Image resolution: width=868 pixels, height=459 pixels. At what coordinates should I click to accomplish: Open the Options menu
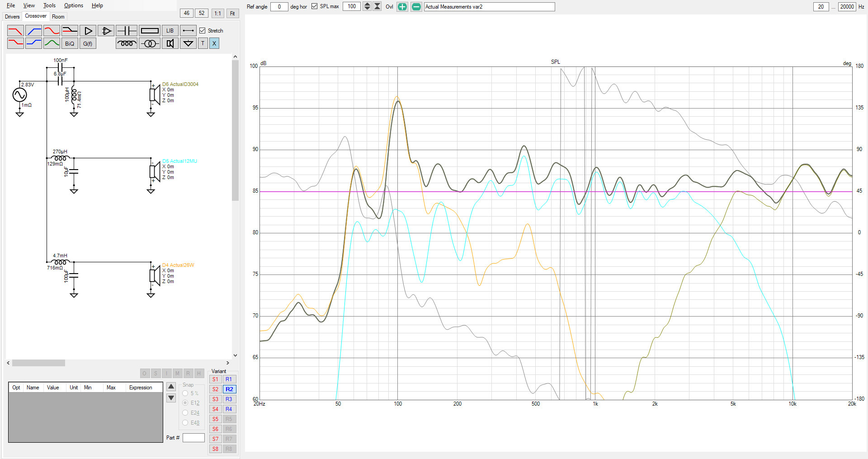click(74, 5)
